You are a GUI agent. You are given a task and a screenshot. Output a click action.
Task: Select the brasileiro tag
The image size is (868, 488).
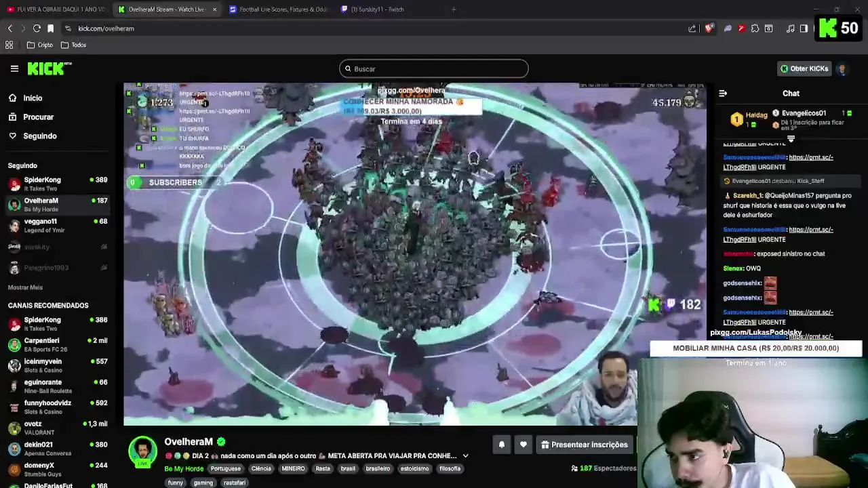pyautogui.click(x=378, y=469)
